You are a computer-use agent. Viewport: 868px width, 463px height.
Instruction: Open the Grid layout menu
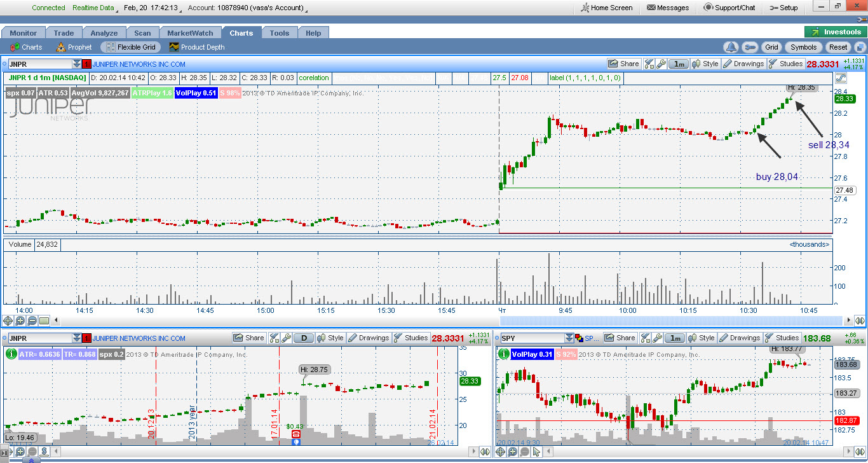pyautogui.click(x=771, y=47)
